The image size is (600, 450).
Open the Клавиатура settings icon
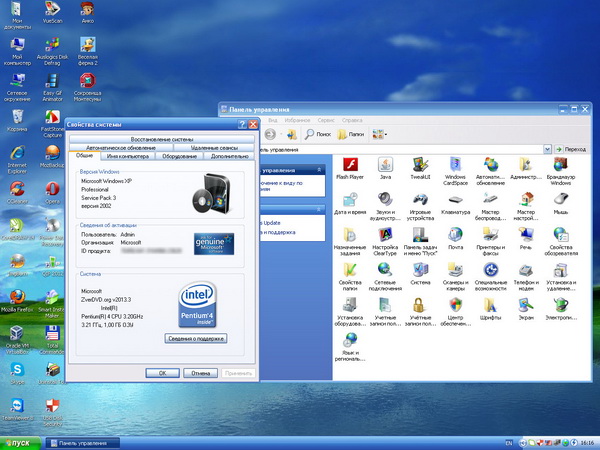[455, 200]
